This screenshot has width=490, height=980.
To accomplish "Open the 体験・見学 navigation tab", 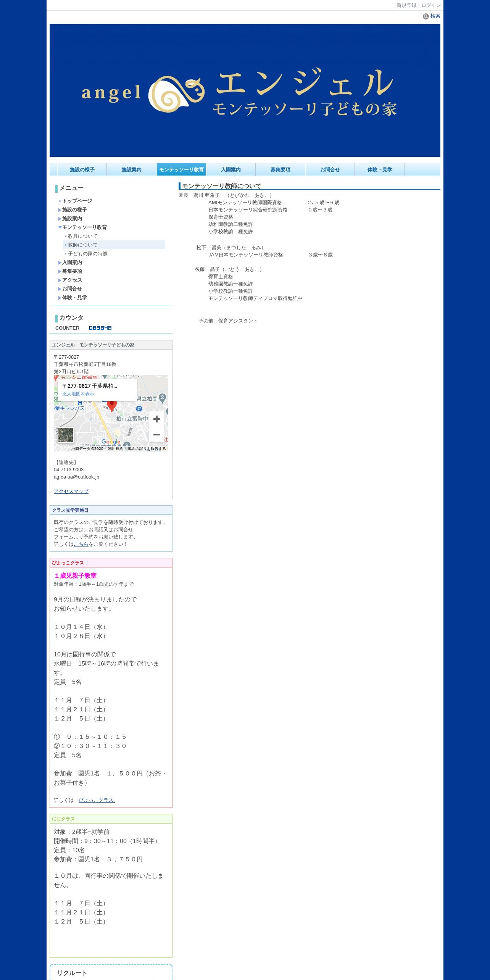I will (380, 169).
